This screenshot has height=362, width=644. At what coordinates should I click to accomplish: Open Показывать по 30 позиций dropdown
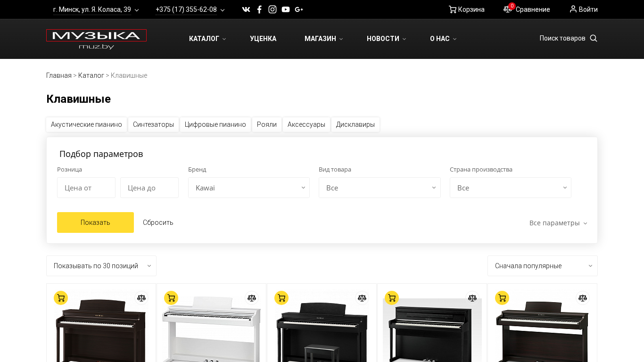point(101,266)
